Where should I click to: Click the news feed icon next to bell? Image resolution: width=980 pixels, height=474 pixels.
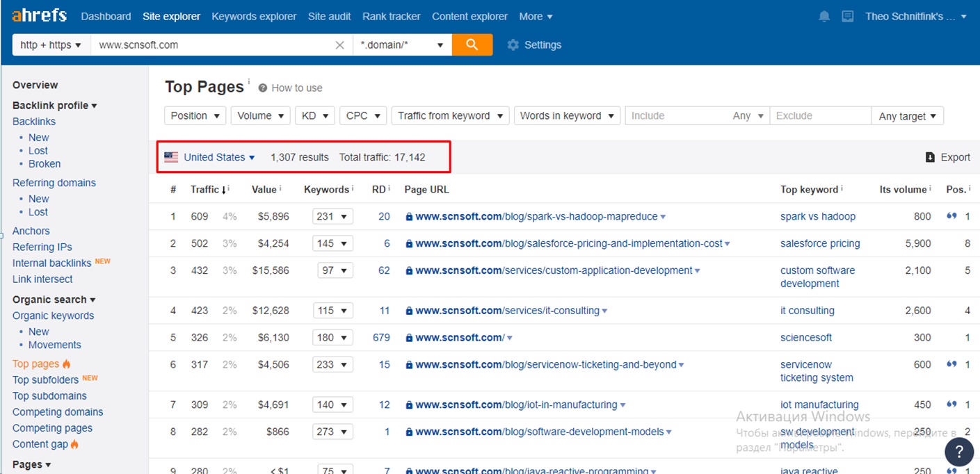coord(847,16)
